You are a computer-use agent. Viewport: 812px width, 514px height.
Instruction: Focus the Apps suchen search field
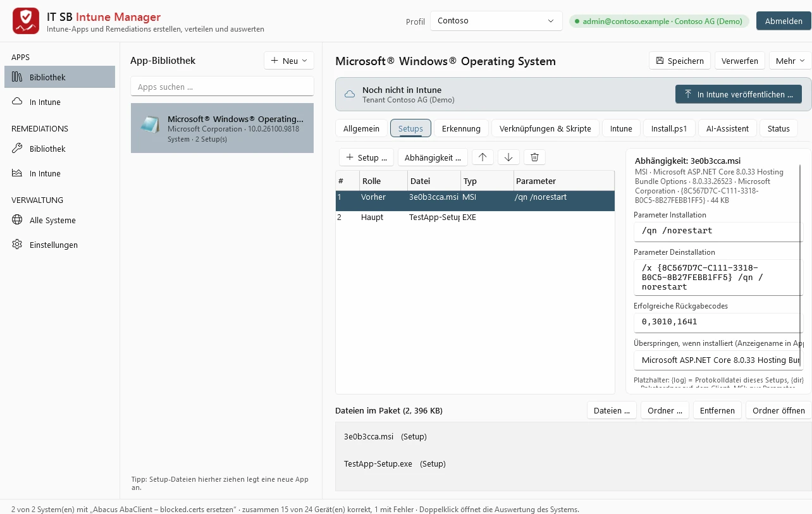pos(222,87)
